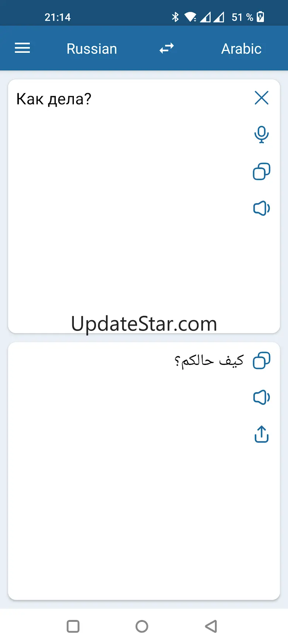Open Android recent apps

[73, 626]
